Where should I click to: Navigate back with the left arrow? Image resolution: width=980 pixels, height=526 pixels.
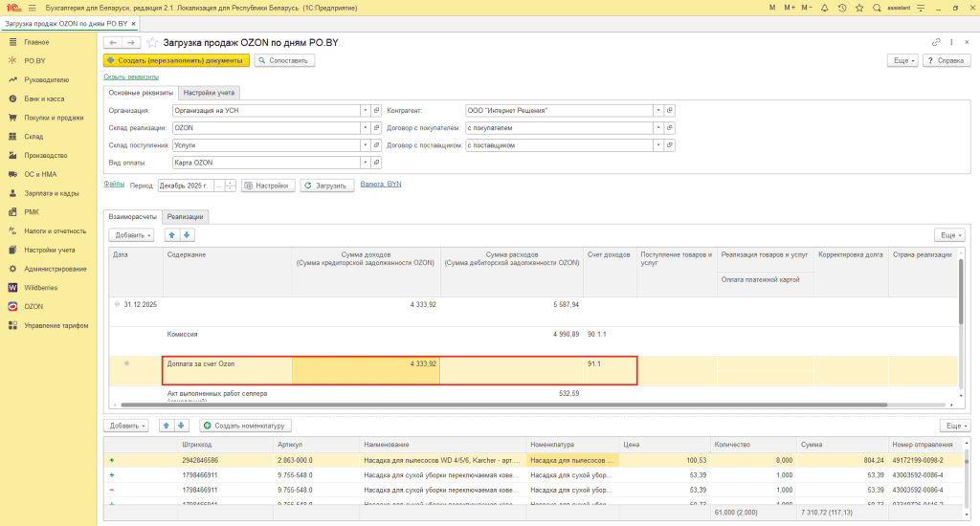[113, 42]
